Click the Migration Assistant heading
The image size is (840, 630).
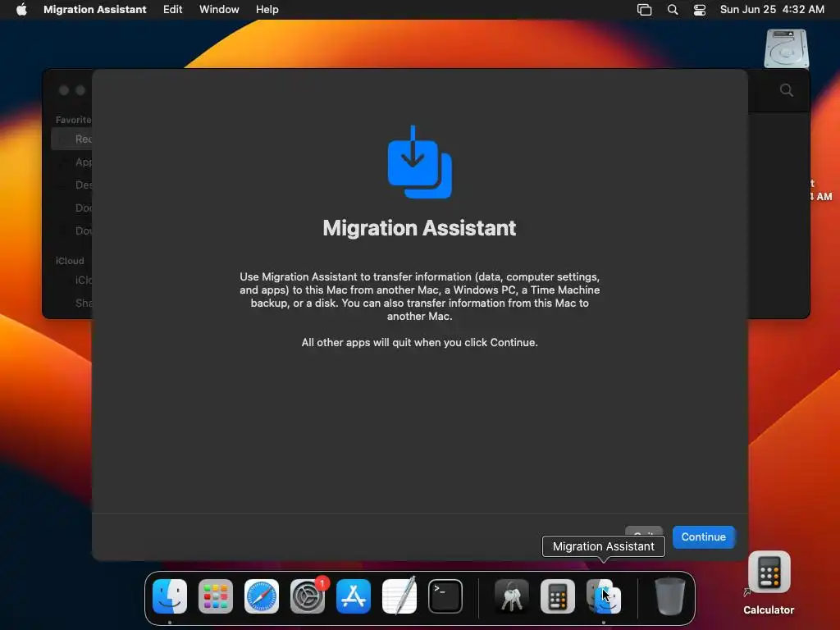coord(419,228)
